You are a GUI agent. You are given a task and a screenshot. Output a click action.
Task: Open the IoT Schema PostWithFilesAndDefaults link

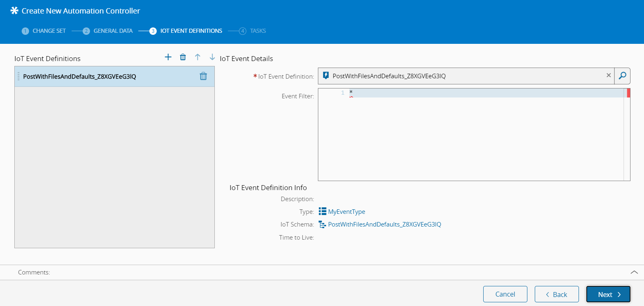click(x=384, y=224)
